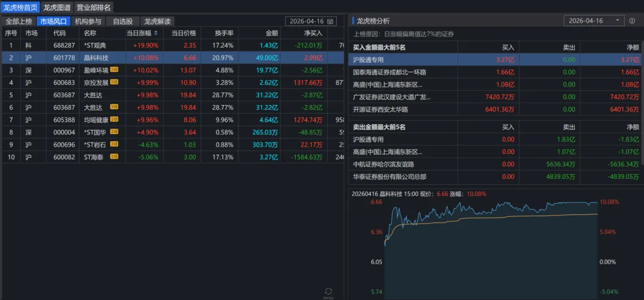Click the 49.00亿 amount cell

[267, 57]
